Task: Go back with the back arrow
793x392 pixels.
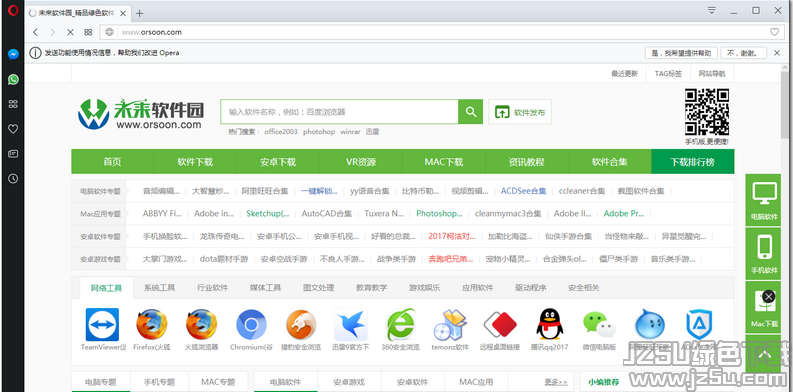Action: click(35, 32)
